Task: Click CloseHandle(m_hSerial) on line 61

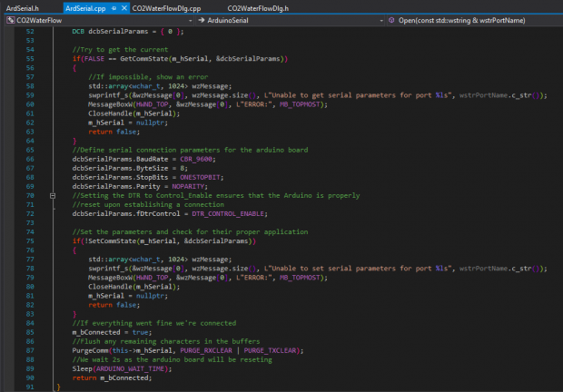Action: click(133, 113)
